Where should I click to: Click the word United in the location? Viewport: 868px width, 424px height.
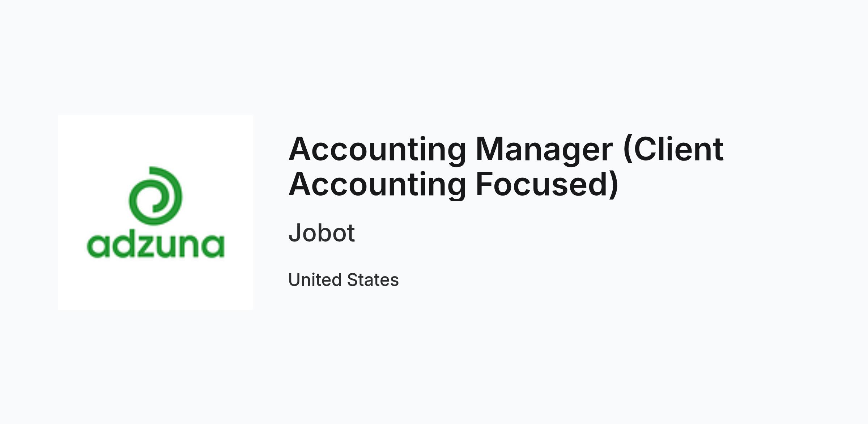315,280
